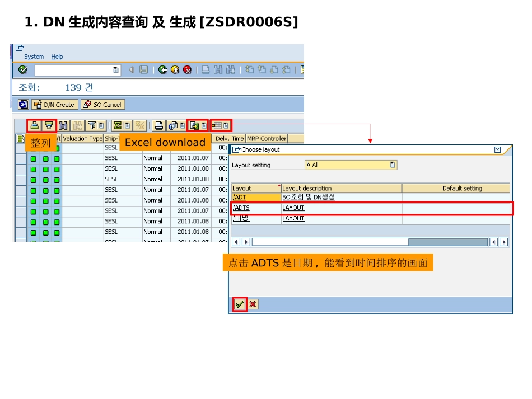Click the Find binoculars icon in the grid toolbar
This screenshot has width=532, height=399.
63,126
